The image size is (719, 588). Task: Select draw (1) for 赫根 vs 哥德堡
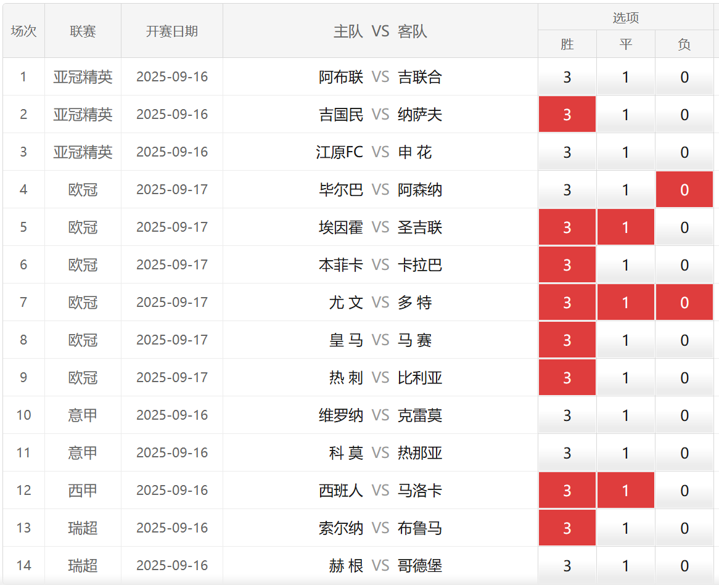click(x=626, y=566)
